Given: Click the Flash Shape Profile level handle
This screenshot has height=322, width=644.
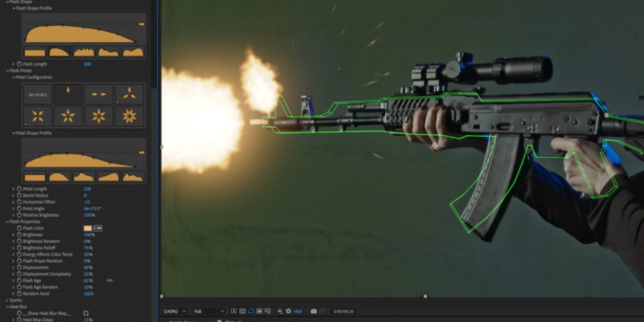Looking at the screenshot, I should pyautogui.click(x=142, y=24).
